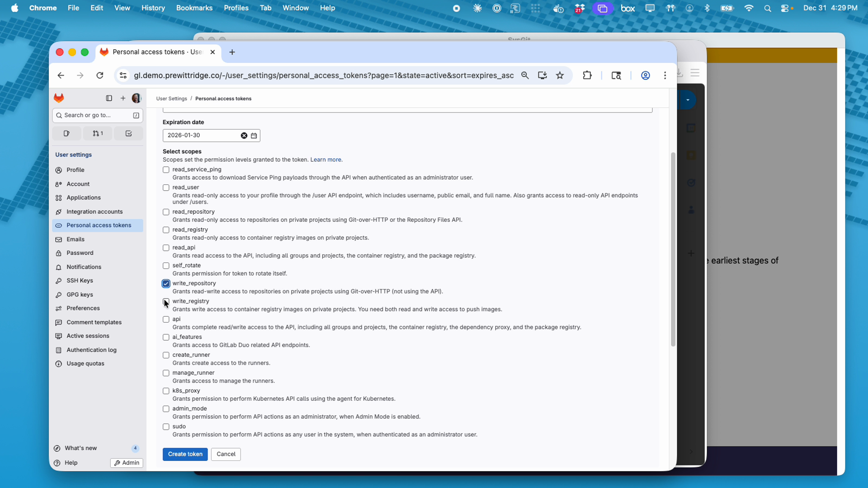Screen dimensions: 868x488
Task: Open the Bookmarks menu in the menu bar
Action: coord(194,8)
